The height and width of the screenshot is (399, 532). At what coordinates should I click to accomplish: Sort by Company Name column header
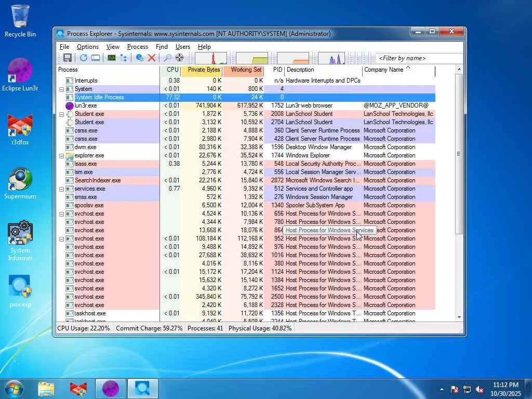click(x=398, y=70)
